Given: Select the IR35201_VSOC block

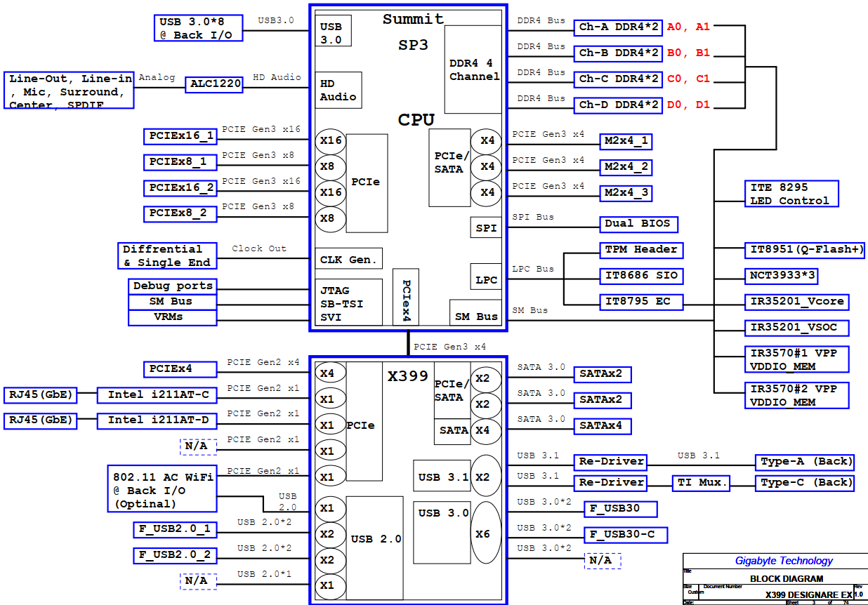Looking at the screenshot, I should (x=797, y=328).
